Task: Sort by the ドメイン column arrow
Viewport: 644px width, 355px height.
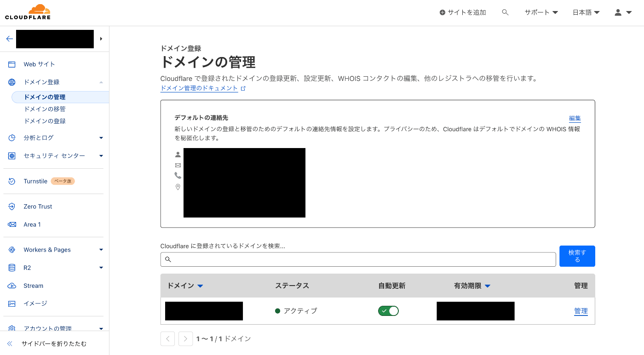Action: [200, 286]
